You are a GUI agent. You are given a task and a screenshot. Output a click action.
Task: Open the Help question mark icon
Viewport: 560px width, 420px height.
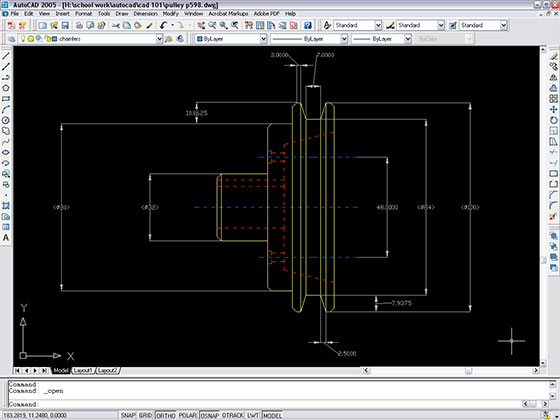(308, 25)
